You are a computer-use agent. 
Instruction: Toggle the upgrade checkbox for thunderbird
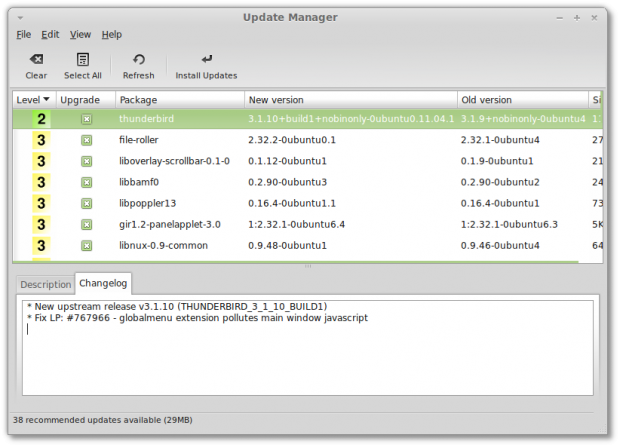pyautogui.click(x=87, y=119)
